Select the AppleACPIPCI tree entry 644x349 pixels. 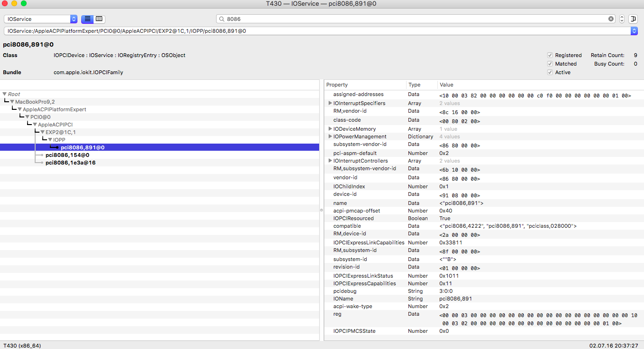[x=55, y=125]
